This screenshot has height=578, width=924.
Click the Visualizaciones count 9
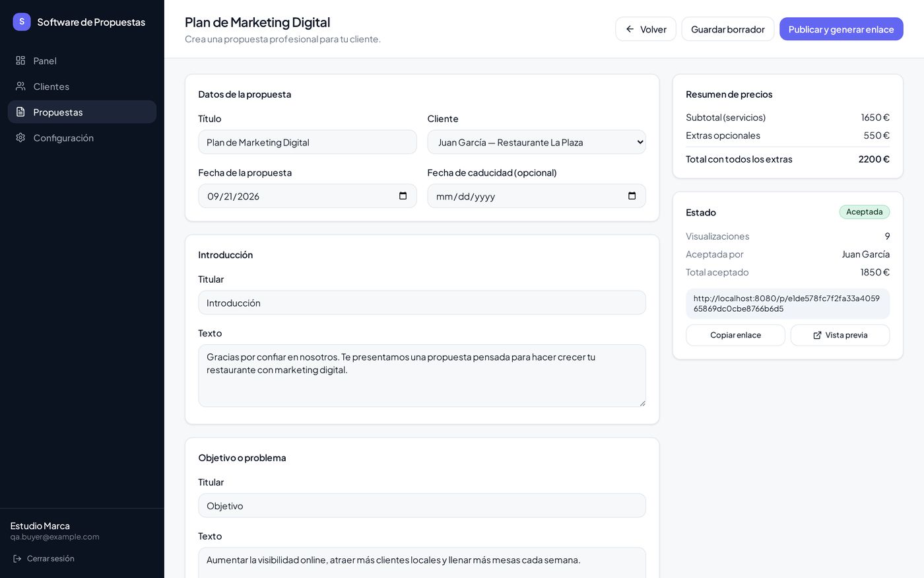[x=887, y=236]
